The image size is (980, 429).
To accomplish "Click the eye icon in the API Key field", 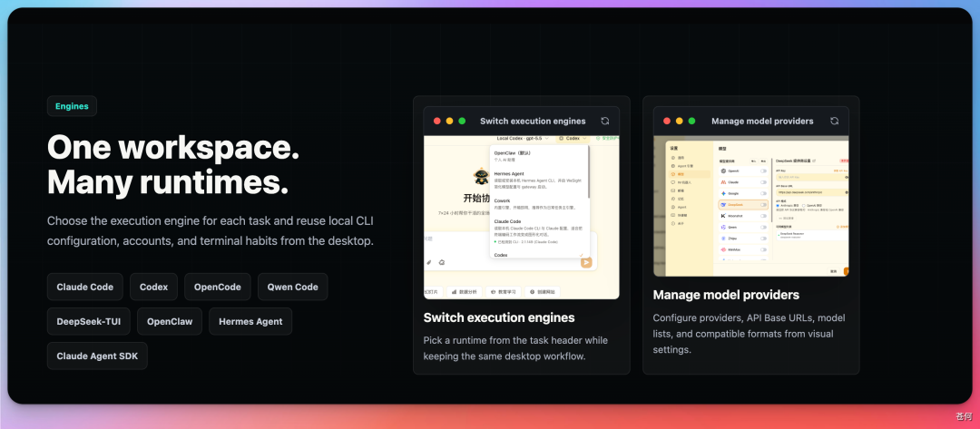I will click(x=846, y=178).
